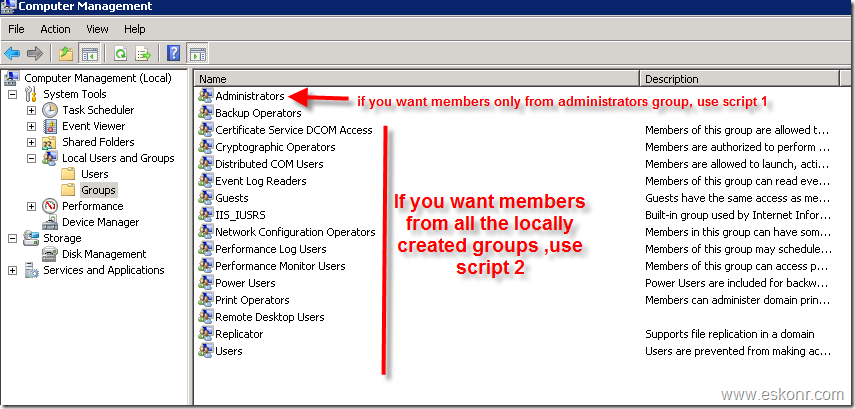Select the Network Configuration Operators group
The height and width of the screenshot is (409, 855).
tap(296, 232)
